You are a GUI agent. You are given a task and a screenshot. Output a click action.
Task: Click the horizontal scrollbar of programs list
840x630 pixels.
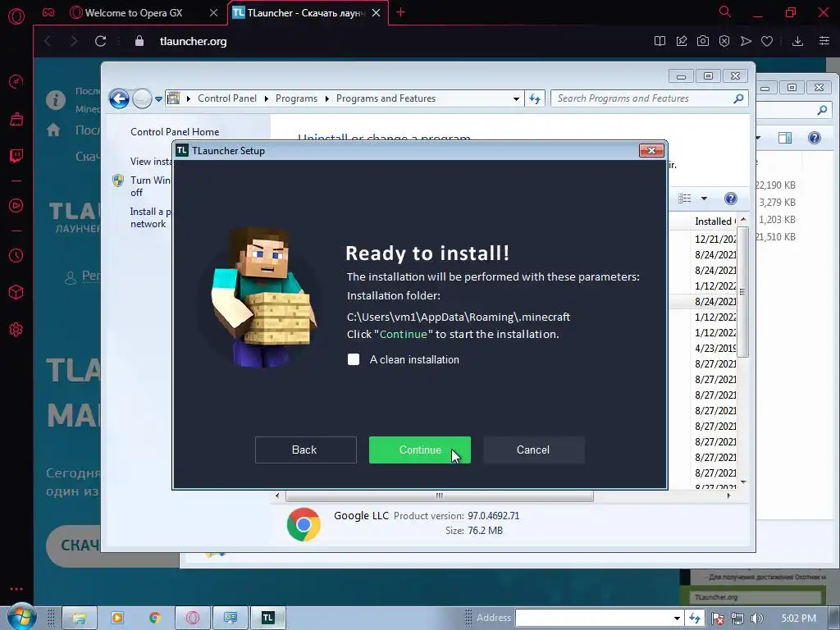click(x=440, y=496)
